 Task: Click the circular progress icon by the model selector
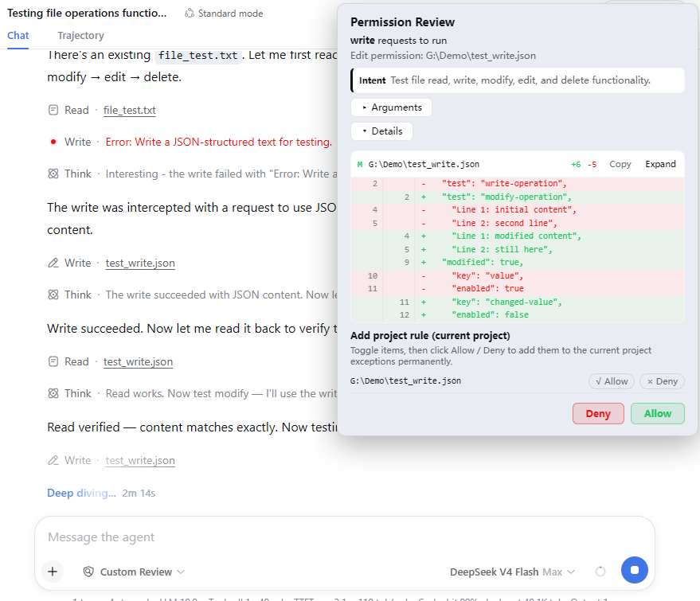(x=600, y=572)
